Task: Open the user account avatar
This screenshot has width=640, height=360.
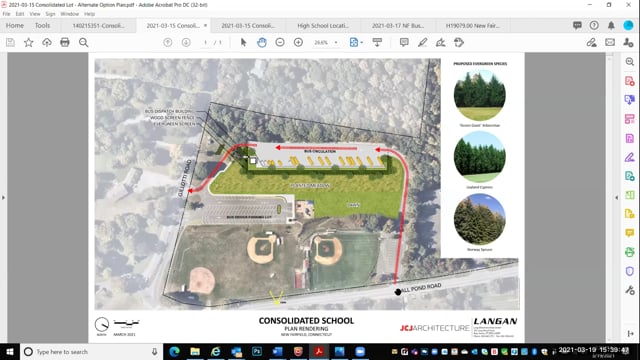Action: pyautogui.click(x=628, y=25)
